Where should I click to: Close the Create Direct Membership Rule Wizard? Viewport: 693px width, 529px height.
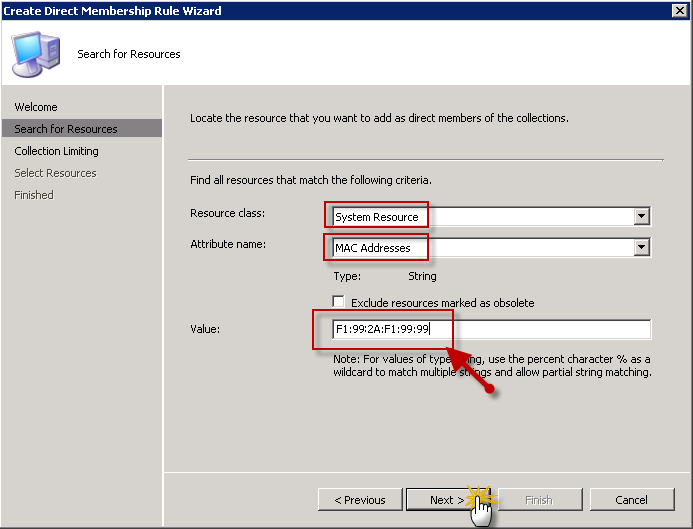(x=678, y=10)
